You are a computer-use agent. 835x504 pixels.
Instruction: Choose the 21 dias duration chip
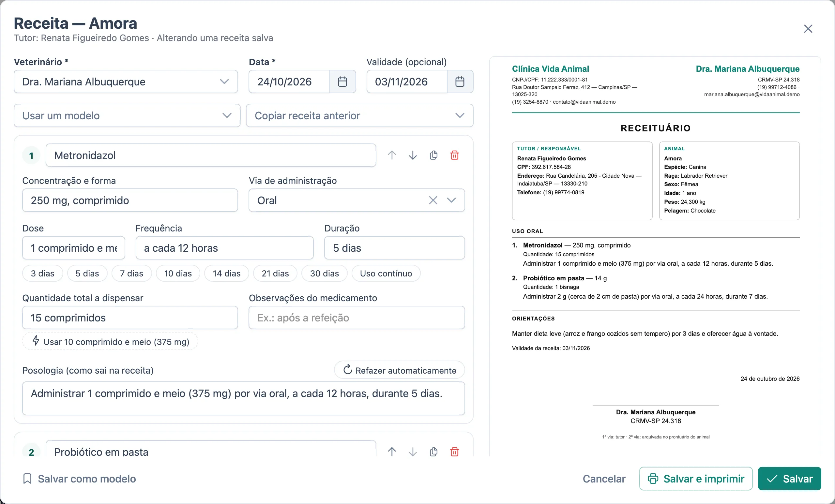[x=275, y=273]
